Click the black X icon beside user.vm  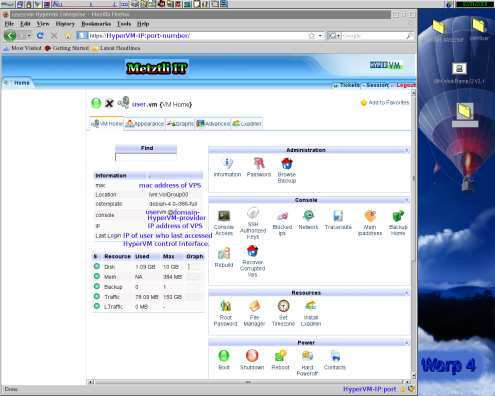[109, 103]
